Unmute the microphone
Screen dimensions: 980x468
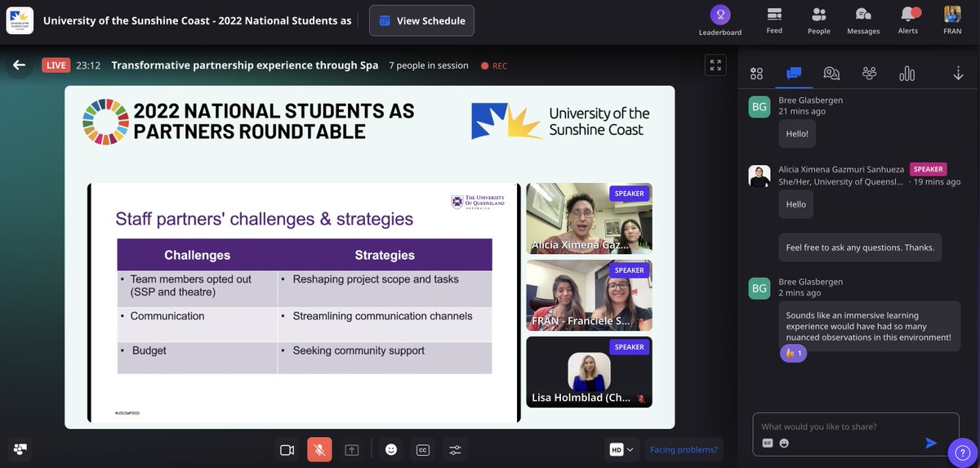pyautogui.click(x=319, y=449)
